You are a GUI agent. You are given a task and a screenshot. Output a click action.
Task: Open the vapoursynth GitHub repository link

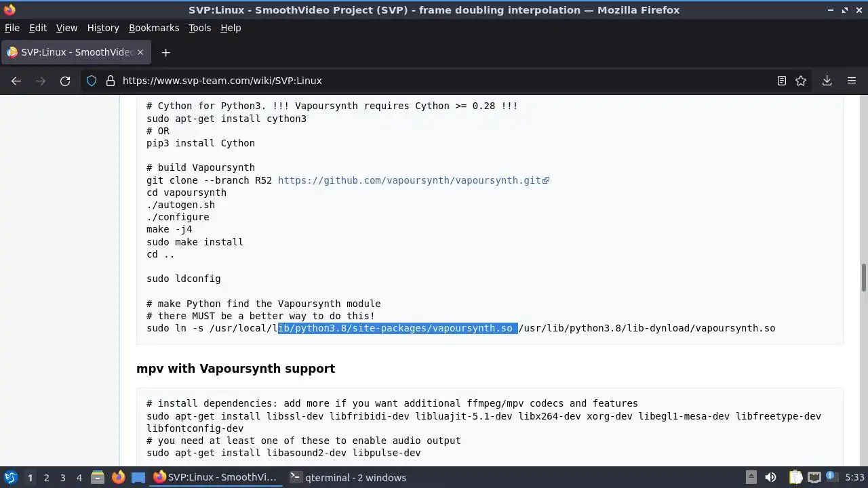pyautogui.click(x=413, y=180)
